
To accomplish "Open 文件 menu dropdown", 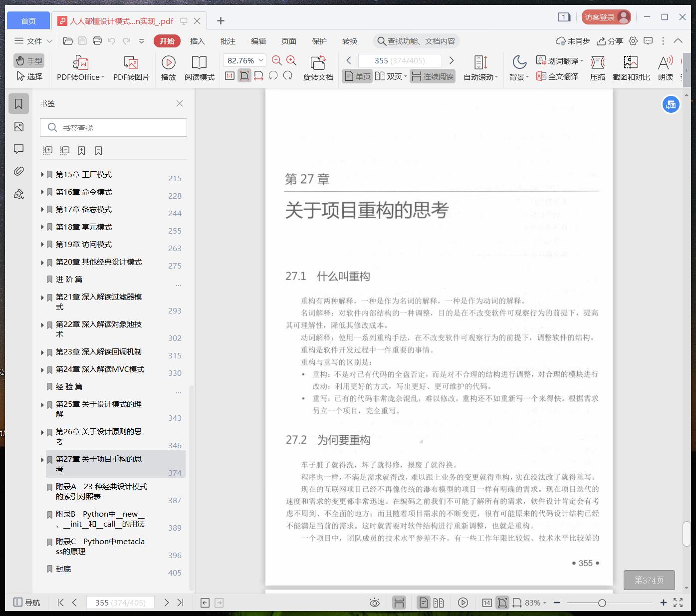I will [33, 41].
